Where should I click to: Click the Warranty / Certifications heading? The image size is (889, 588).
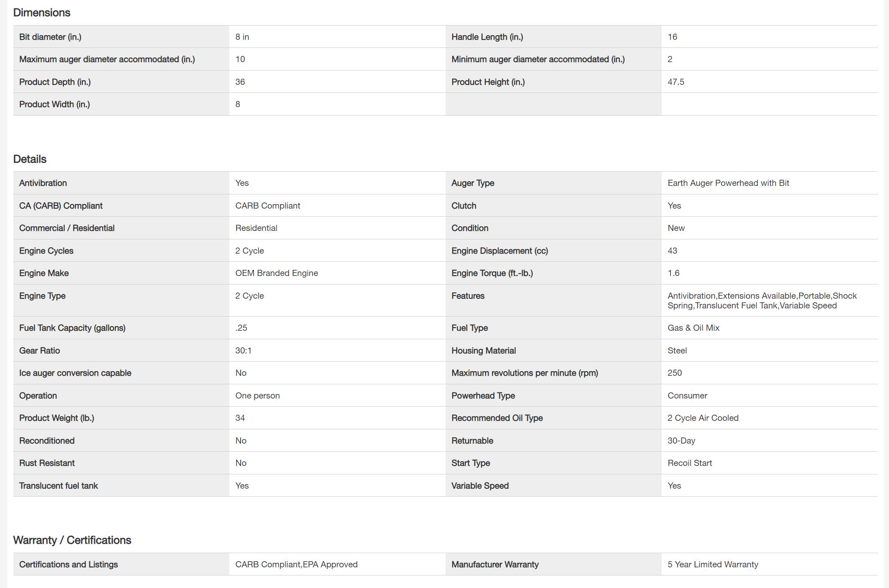tap(72, 540)
